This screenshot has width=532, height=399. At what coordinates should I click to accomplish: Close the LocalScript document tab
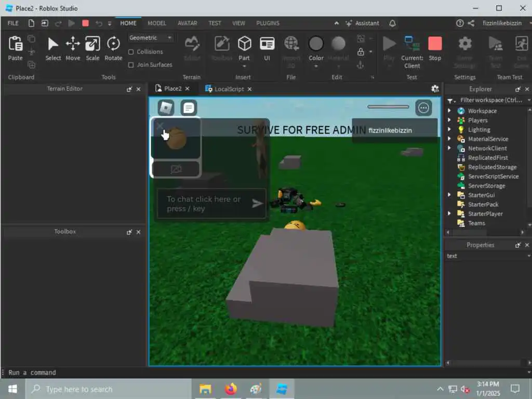click(x=249, y=89)
